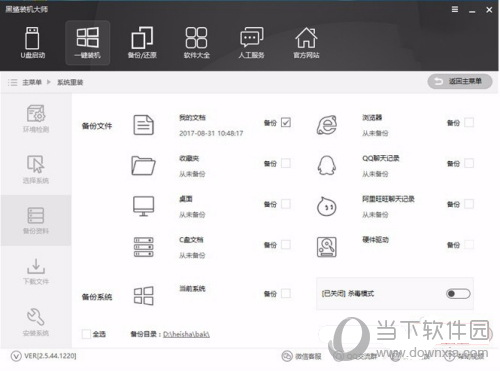
Task: Click the 硬件驱动 item label
Action: tap(376, 240)
